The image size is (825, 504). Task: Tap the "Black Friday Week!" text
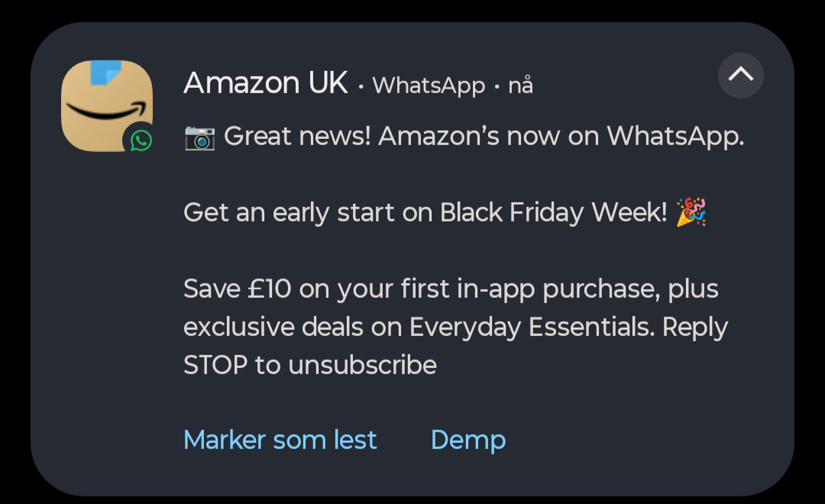click(554, 212)
